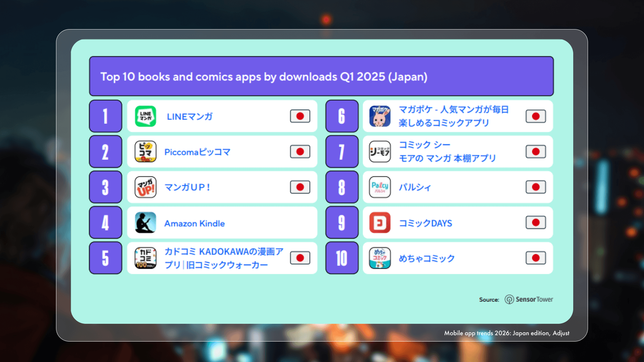Image resolution: width=644 pixels, height=362 pixels.
Task: Select the Magapoke rabbit app icon
Action: [x=380, y=116]
